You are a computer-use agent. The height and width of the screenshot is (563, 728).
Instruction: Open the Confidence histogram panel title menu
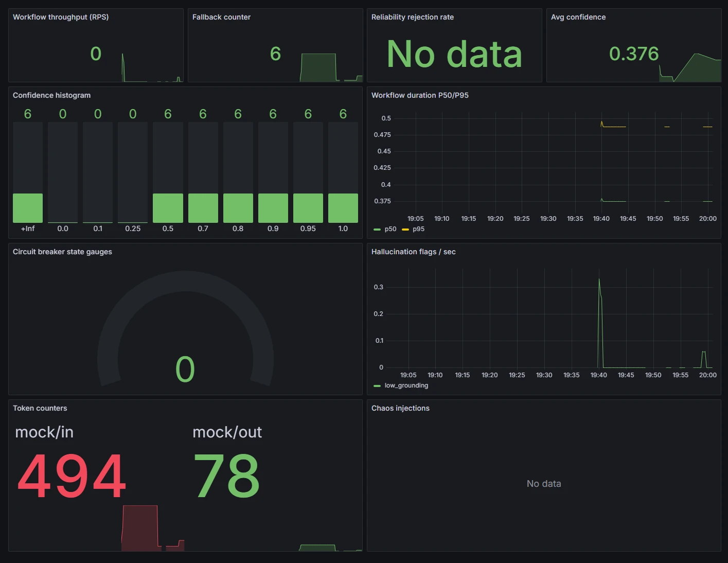51,95
